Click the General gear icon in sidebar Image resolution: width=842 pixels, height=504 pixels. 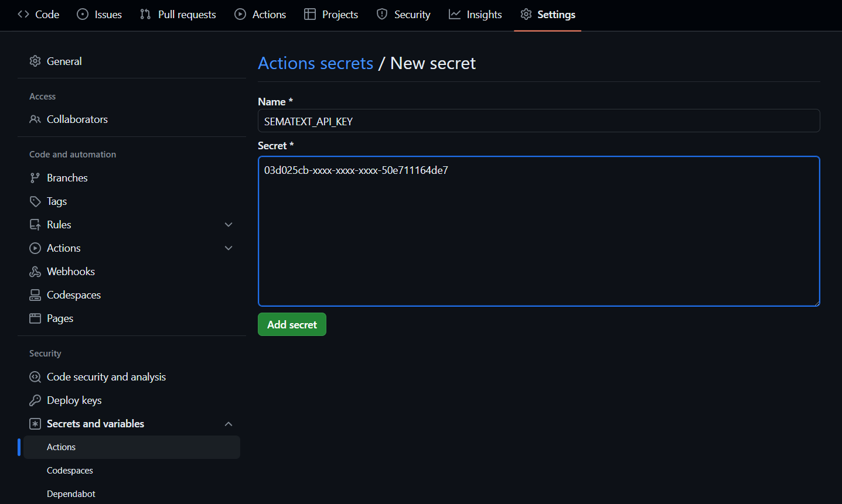pos(35,61)
